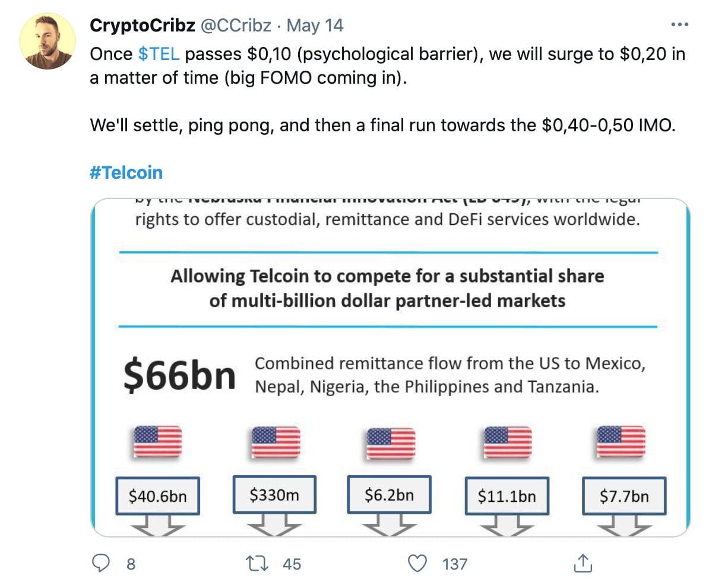Click the $40.6bn box in image

tap(157, 496)
